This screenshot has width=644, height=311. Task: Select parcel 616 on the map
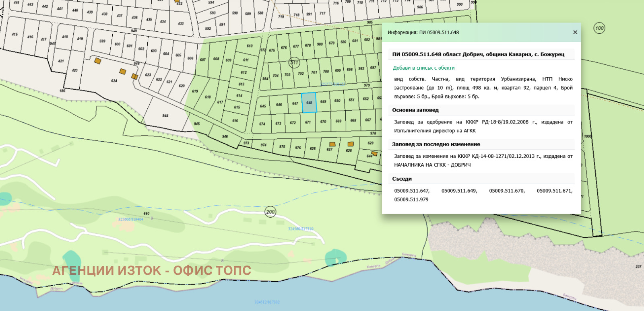pyautogui.click(x=235, y=121)
